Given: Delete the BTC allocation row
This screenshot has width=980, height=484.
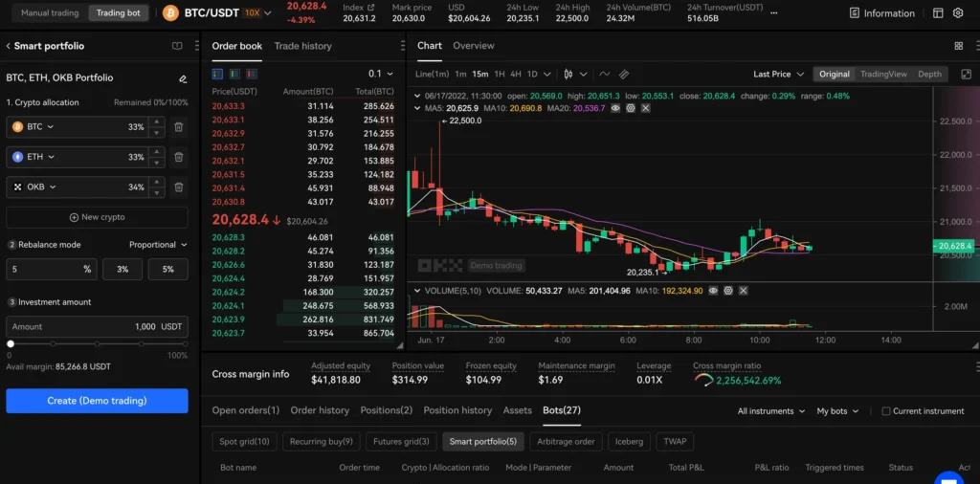Looking at the screenshot, I should click(x=179, y=126).
